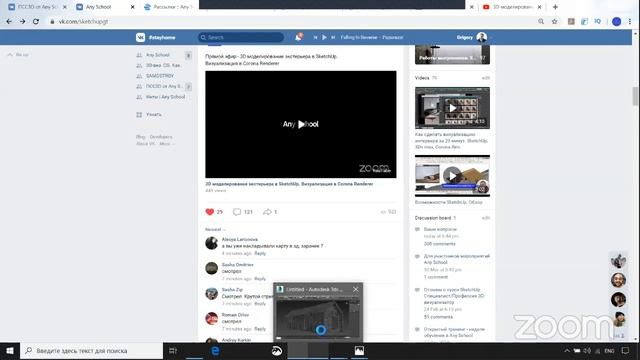Image resolution: width=640 pixels, height=360 pixels.
Task: Open Grigory profile menu in header
Action: coord(471,37)
